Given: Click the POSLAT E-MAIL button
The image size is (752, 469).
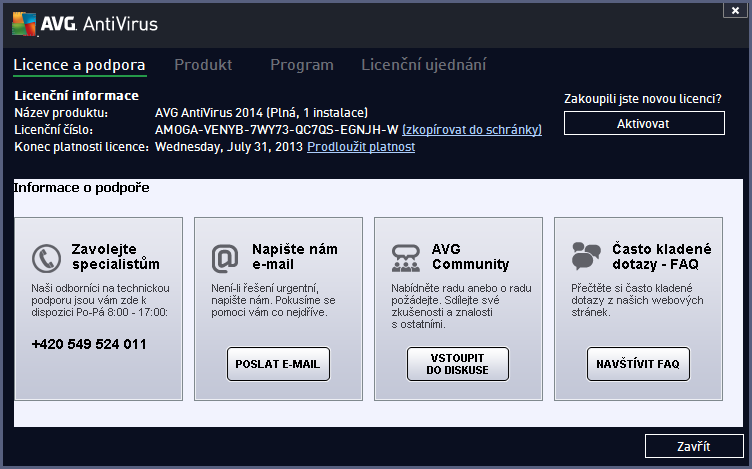Looking at the screenshot, I should click(278, 364).
